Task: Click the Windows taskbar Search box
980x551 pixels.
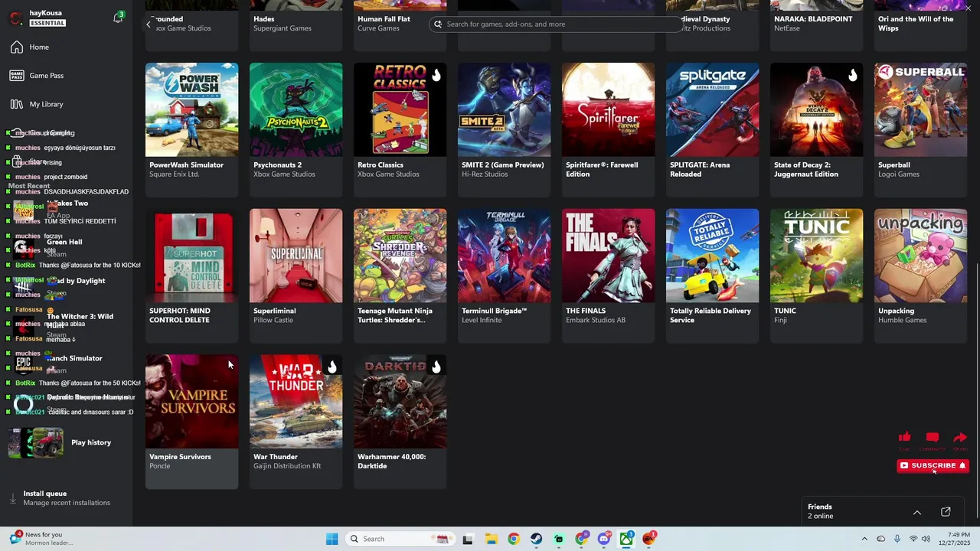Action: (398, 539)
